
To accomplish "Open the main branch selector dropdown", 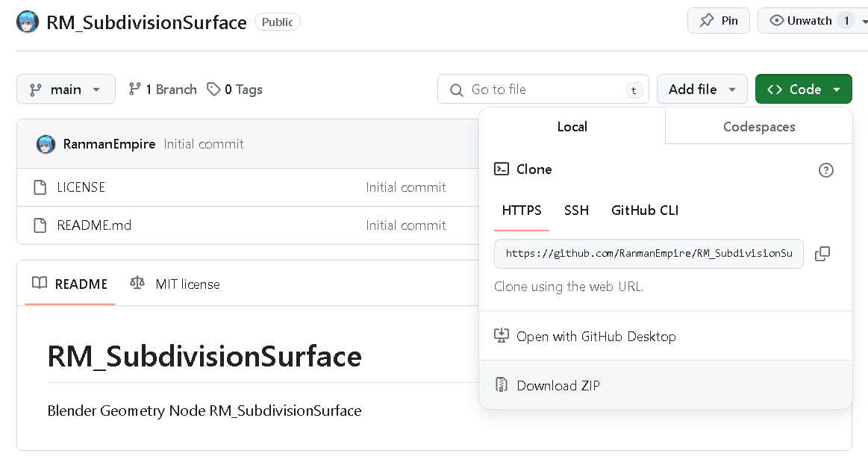I will [x=66, y=90].
